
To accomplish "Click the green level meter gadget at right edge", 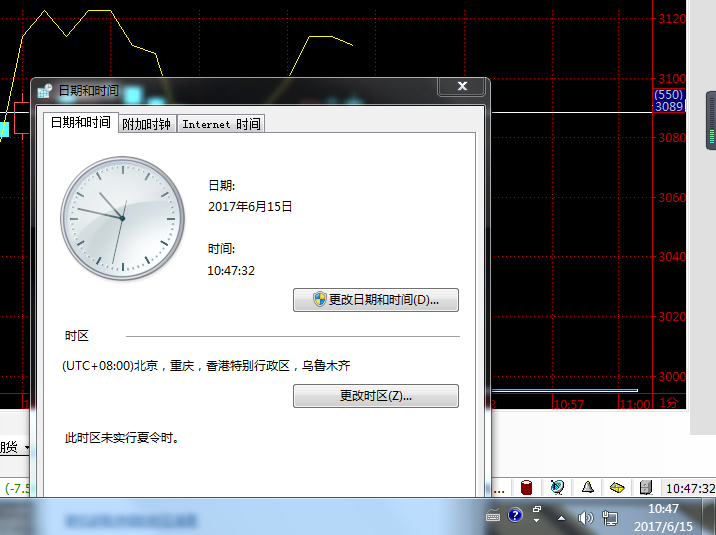I will tap(711, 121).
